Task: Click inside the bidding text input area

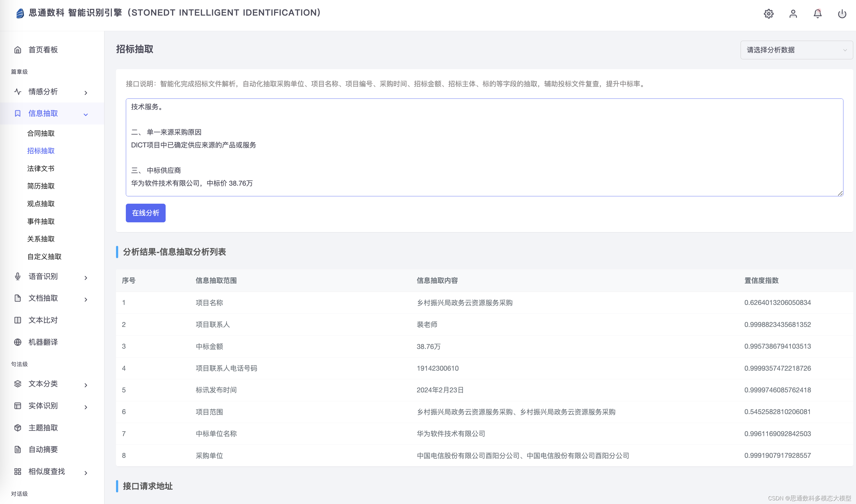Action: 484,147
